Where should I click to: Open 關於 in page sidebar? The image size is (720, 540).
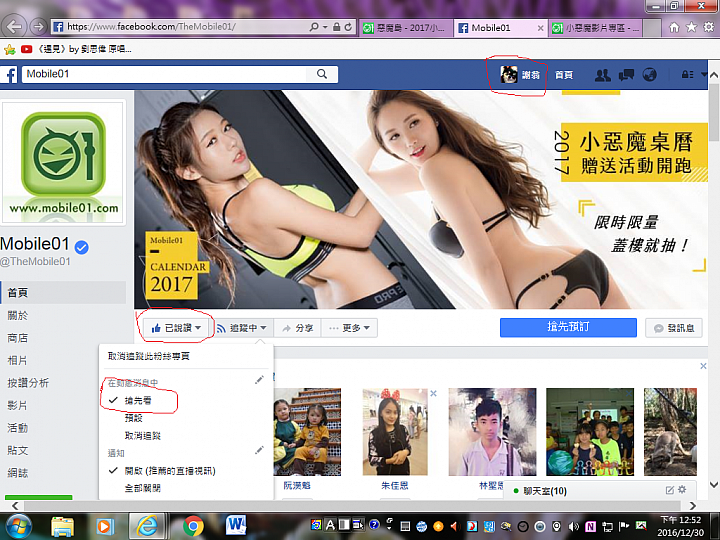(18, 315)
